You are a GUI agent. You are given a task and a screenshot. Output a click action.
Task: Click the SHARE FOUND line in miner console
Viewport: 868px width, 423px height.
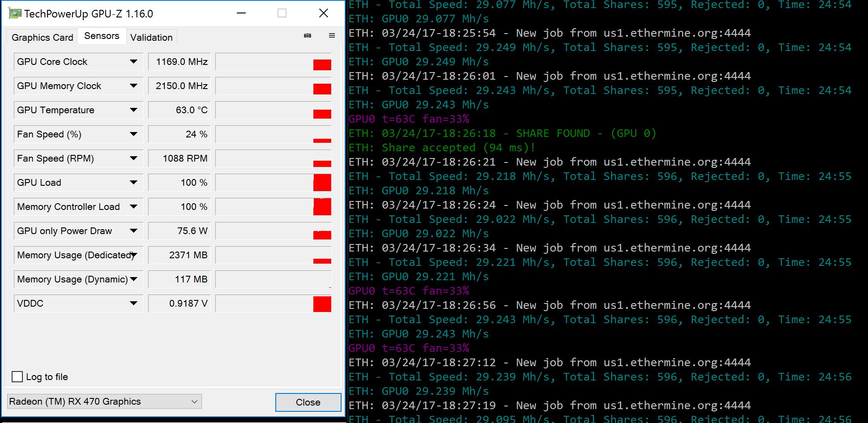coord(502,133)
